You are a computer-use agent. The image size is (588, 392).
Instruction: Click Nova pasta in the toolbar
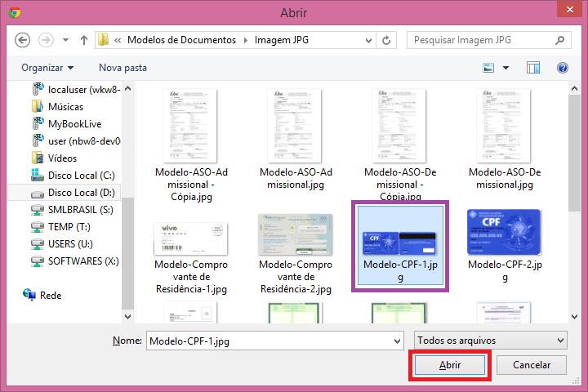click(122, 68)
